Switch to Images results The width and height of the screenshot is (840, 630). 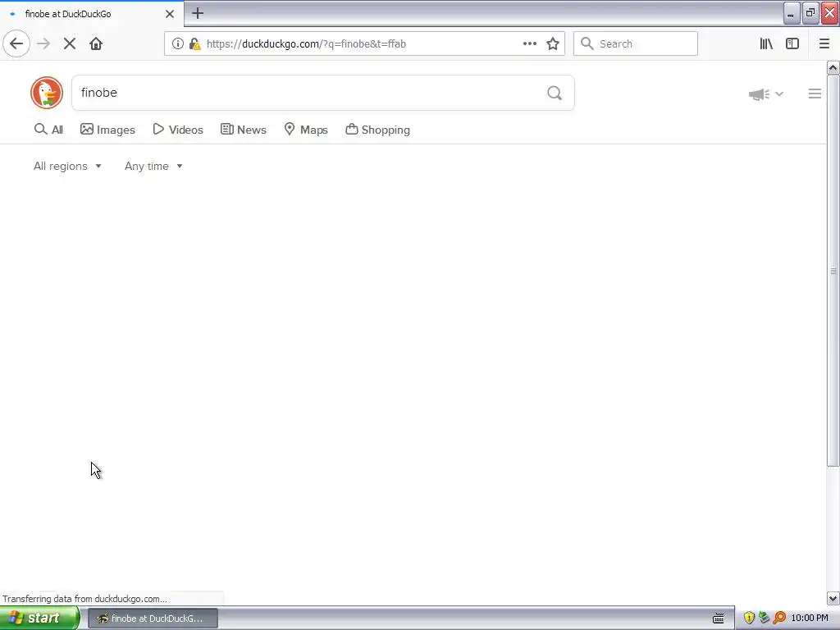pyautogui.click(x=107, y=130)
